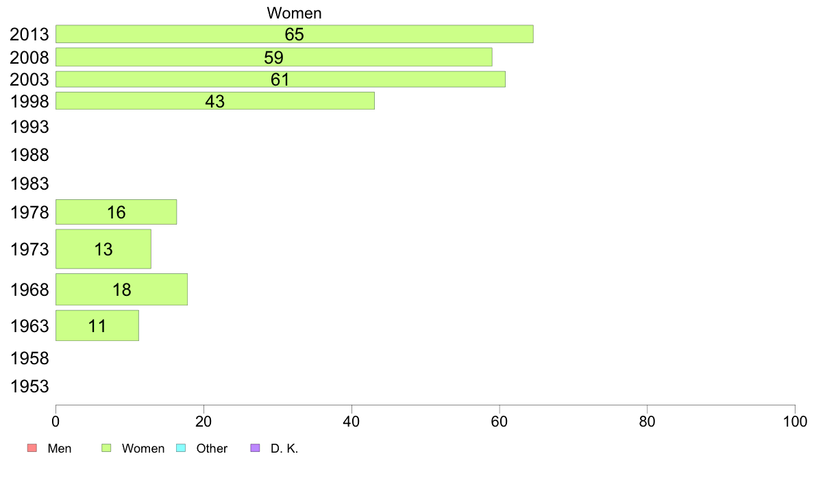Select the 1978 bar showing 16
The height and width of the screenshot is (504, 814).
click(x=116, y=212)
